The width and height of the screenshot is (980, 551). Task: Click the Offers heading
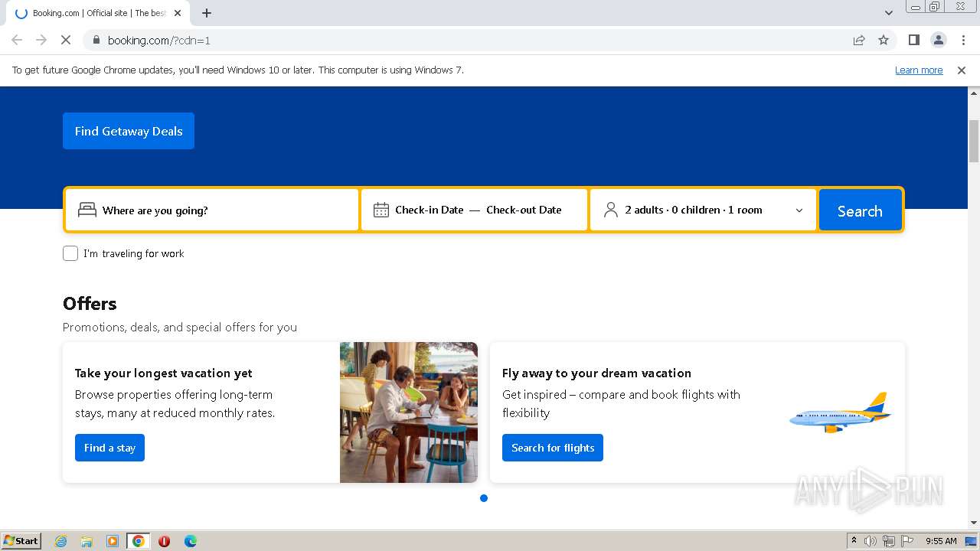[x=90, y=304]
